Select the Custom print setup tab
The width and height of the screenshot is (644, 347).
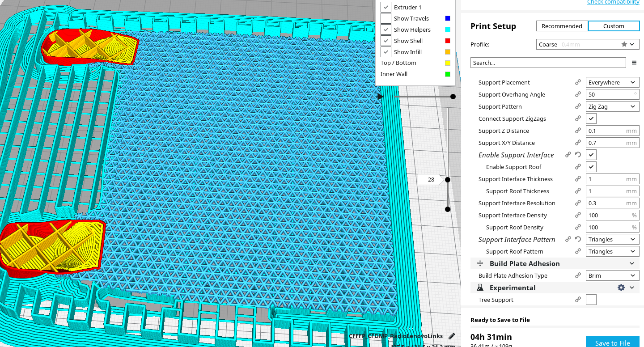[x=614, y=26]
